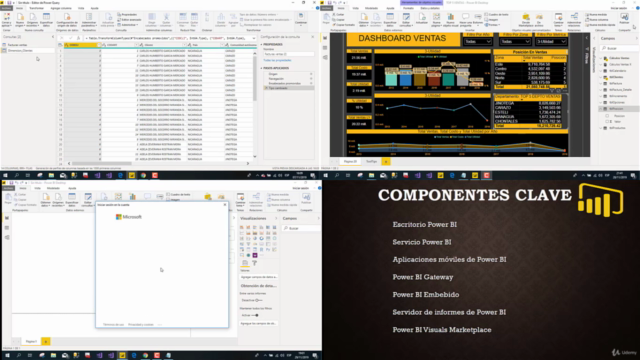Open Filtro Por Año Todas dropdown

tap(478, 42)
